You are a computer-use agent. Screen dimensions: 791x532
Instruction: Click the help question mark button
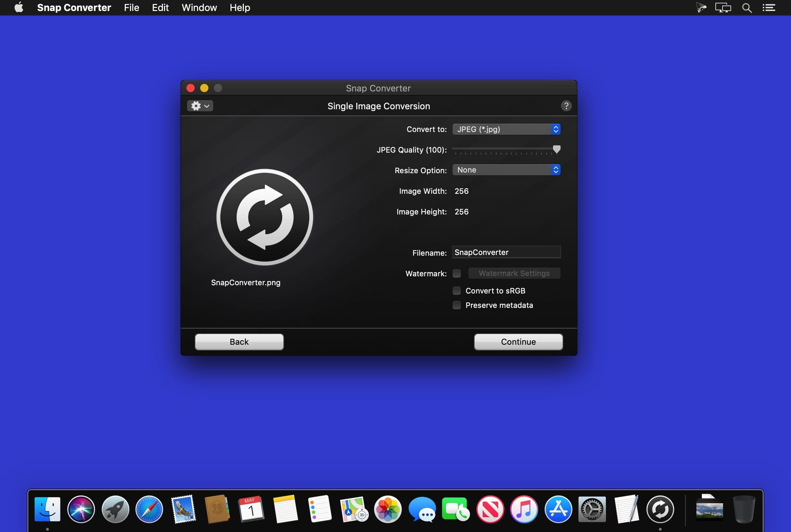566,106
